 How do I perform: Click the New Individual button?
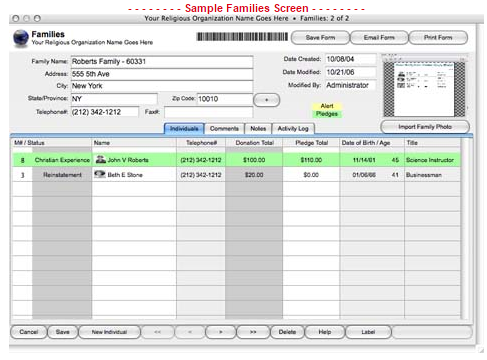tap(109, 332)
